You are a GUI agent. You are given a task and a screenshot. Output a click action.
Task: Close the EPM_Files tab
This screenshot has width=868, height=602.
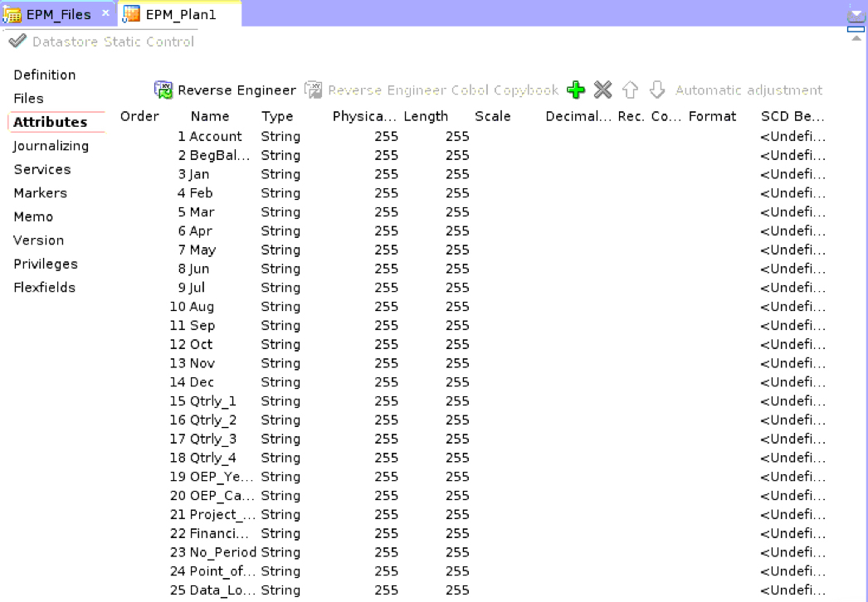(105, 13)
